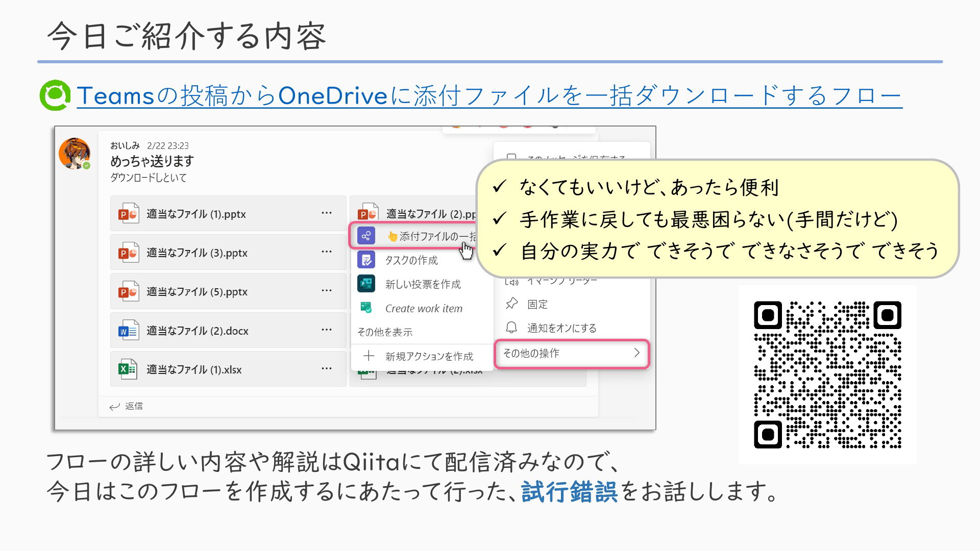Viewport: 980px width, 551px height.
Task: Click the green presence badge on avatar
Action: pos(87,166)
